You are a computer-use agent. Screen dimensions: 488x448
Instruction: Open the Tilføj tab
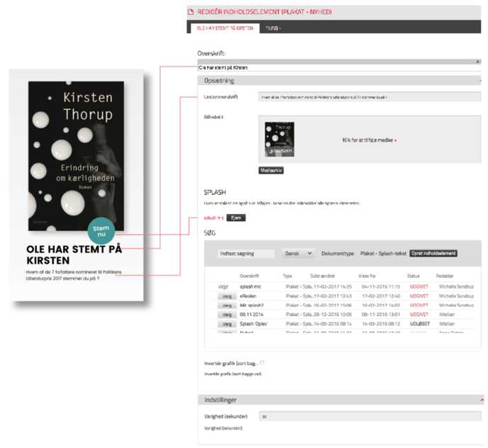click(273, 28)
